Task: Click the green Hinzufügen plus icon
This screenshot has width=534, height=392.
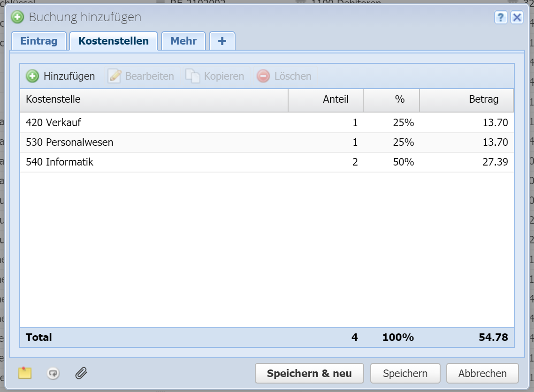Action: point(32,76)
